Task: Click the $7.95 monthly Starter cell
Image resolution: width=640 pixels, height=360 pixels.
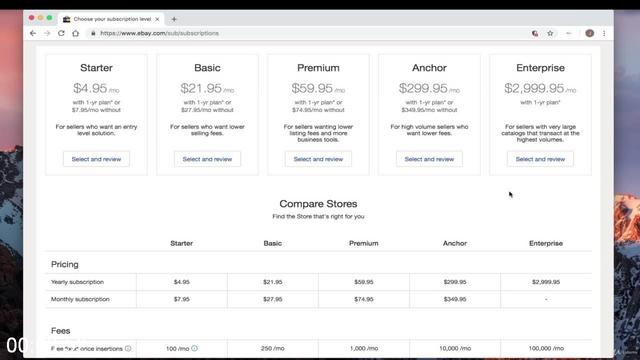Action: (182, 299)
